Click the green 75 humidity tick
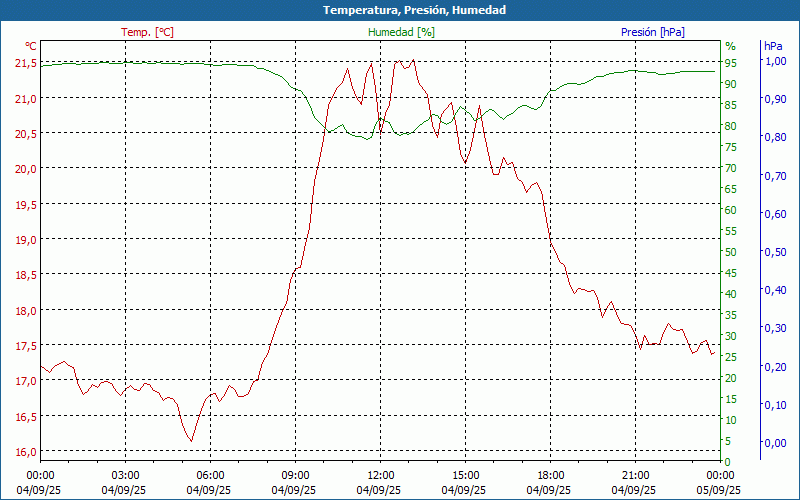Image resolution: width=800 pixels, height=500 pixels. 731,147
